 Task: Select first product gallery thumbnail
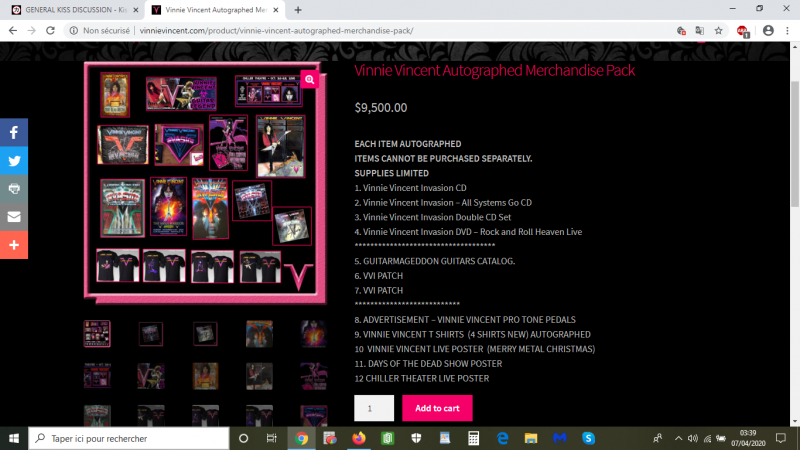coord(97,333)
